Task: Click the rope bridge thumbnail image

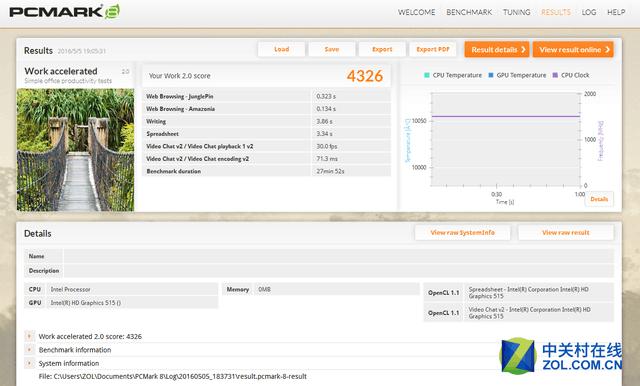Action: pyautogui.click(x=76, y=150)
